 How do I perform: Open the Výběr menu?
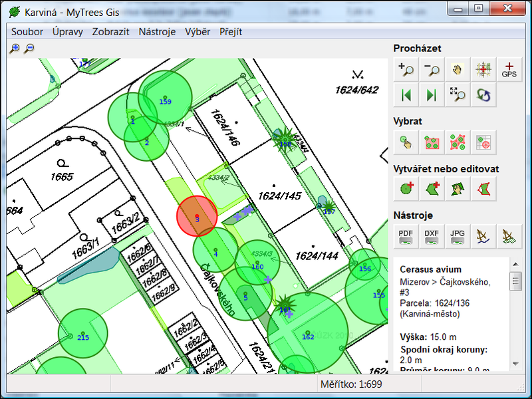pos(198,32)
